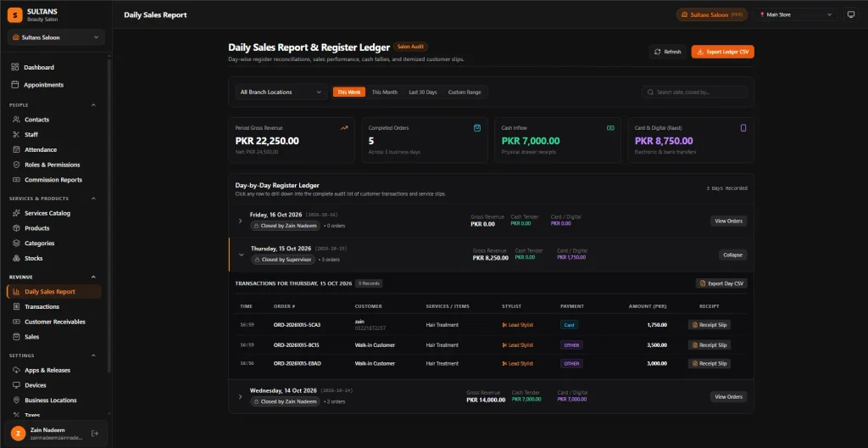This screenshot has height=448, width=868.
Task: Open Receipt Slip for ORD-20261015-8C15
Action: (709, 344)
